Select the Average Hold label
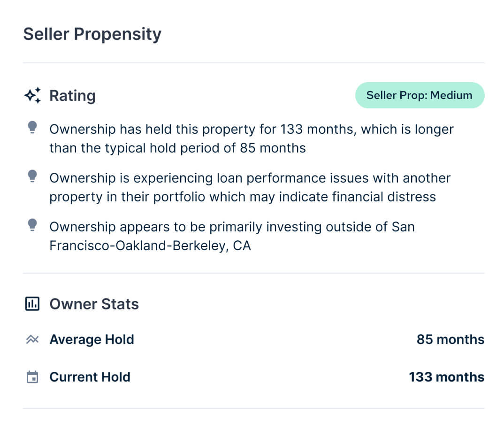The width and height of the screenshot is (504, 429). click(92, 339)
